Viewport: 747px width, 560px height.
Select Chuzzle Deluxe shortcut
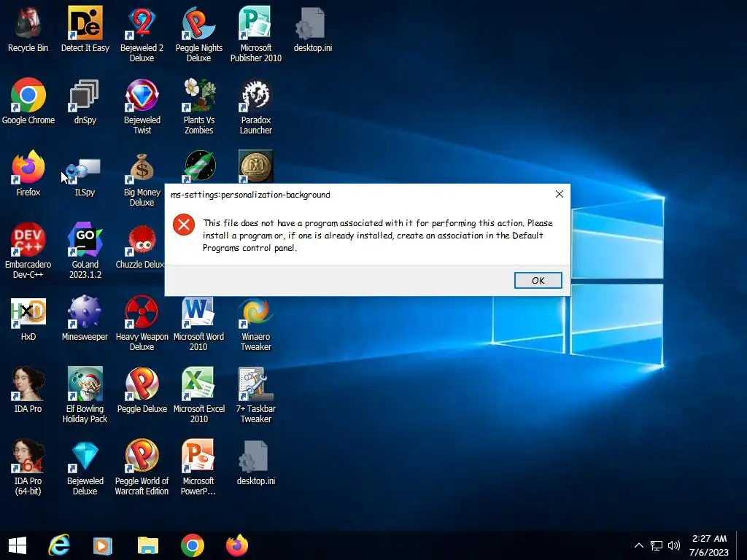[140, 246]
